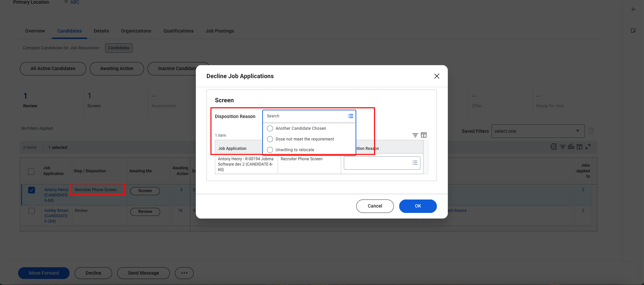Confirm the dialog with OK
Viewport: 644px width, 285px height.
click(x=418, y=206)
